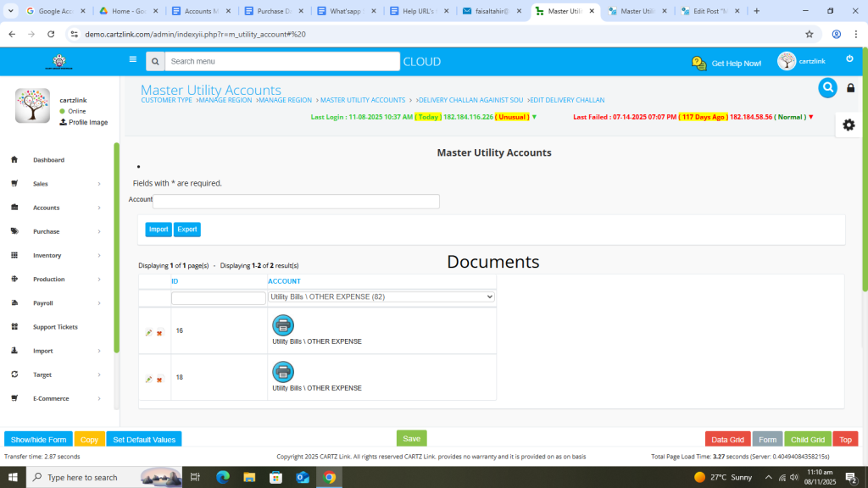Click the round blue search icon
Viewport: 868px width, 488px height.
(827, 88)
